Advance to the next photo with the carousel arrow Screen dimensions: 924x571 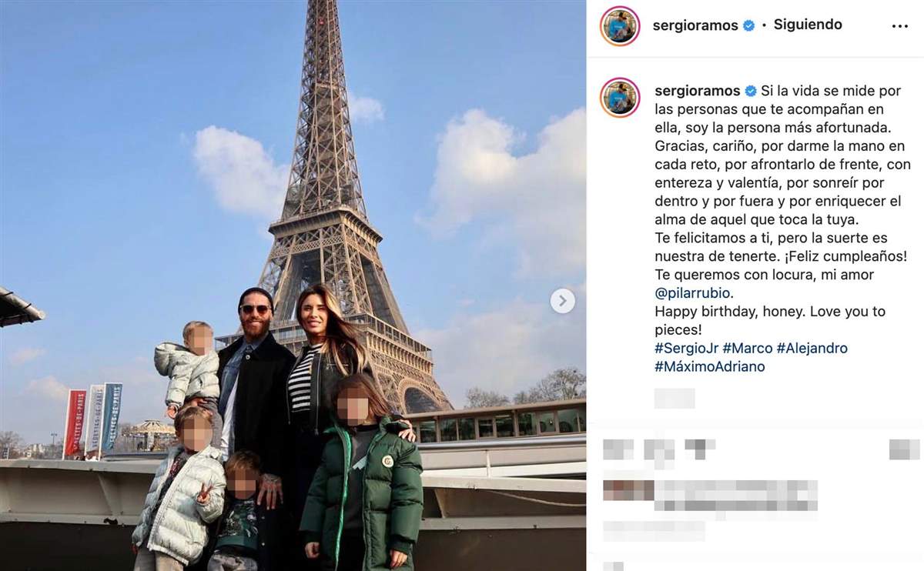[x=562, y=301]
